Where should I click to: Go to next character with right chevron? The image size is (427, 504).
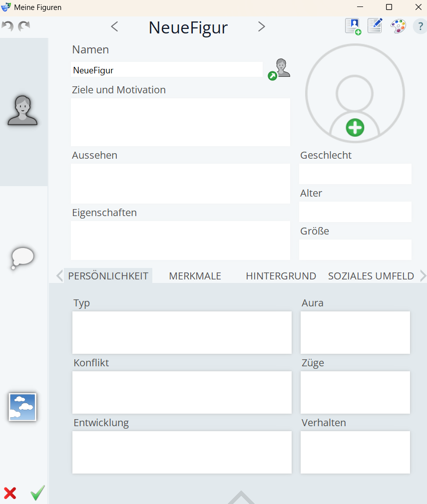click(x=262, y=27)
